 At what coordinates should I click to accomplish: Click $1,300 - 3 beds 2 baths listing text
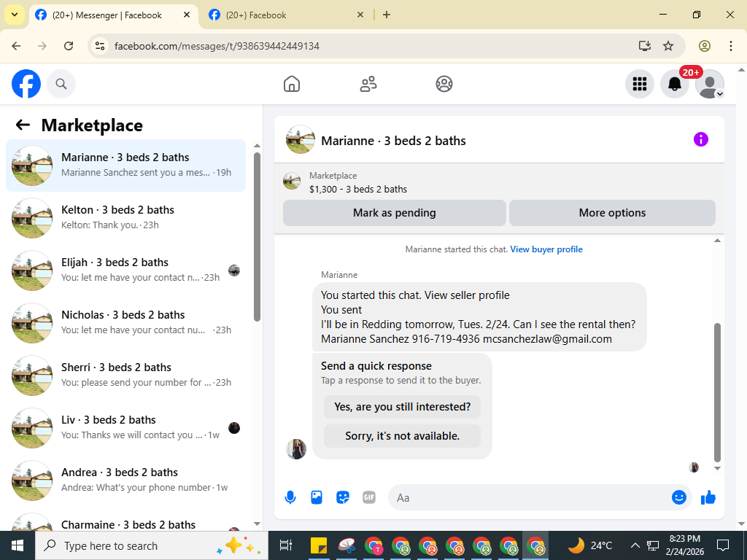coord(358,189)
